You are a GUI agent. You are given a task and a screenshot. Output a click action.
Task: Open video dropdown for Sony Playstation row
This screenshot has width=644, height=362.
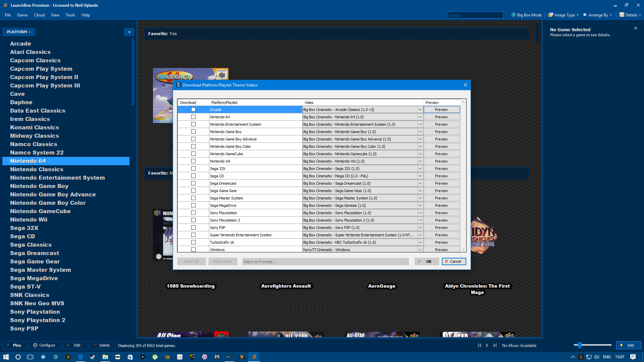(420, 213)
